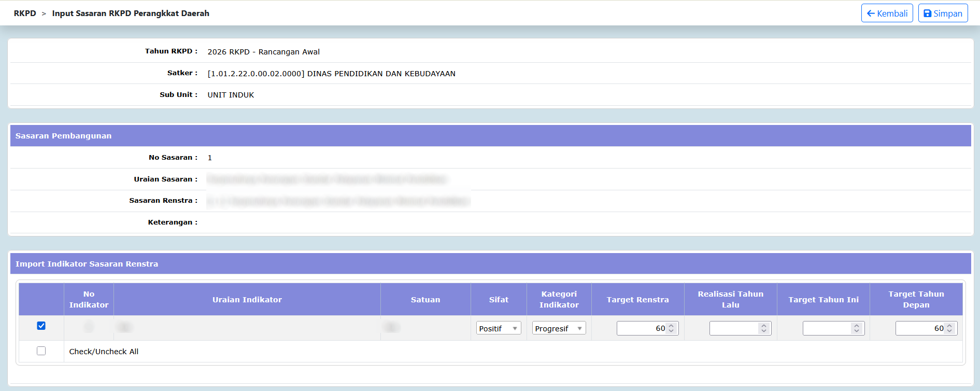The width and height of the screenshot is (980, 391).
Task: Click the back arrow icon on Kembali
Action: [871, 13]
